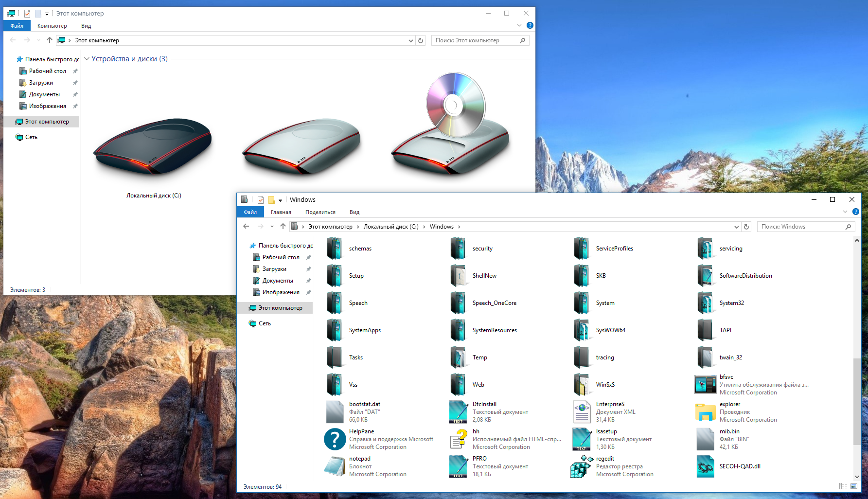Screen dimensions: 868x499
Task: Click the back navigation arrow
Action: (x=246, y=226)
